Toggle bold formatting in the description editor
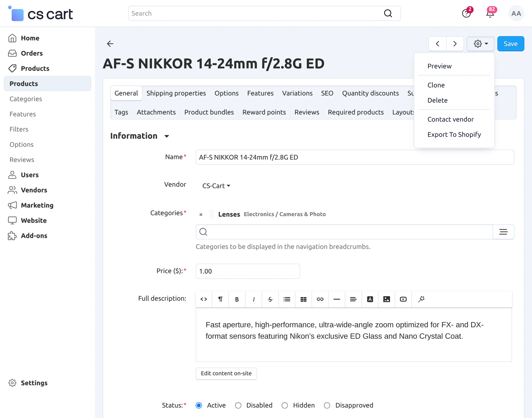Viewport: 532px width, 418px height. pyautogui.click(x=237, y=299)
